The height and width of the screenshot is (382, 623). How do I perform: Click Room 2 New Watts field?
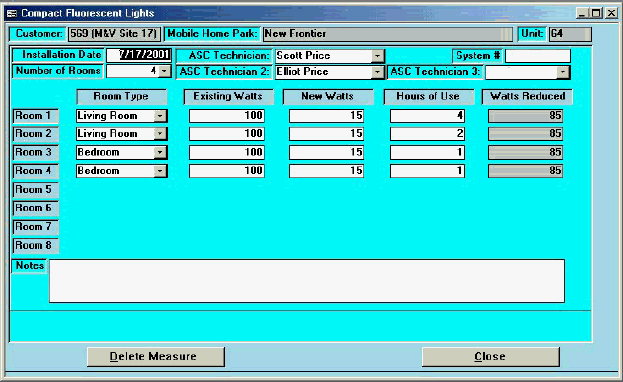[326, 134]
